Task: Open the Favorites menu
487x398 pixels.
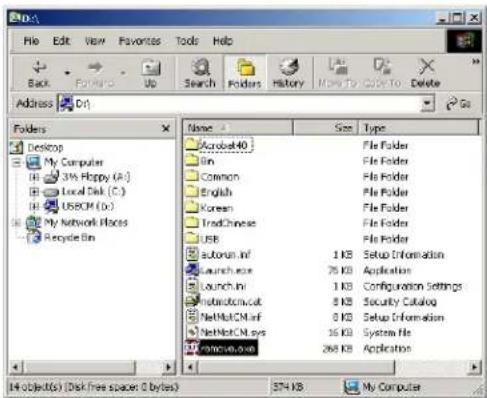Action: (140, 41)
